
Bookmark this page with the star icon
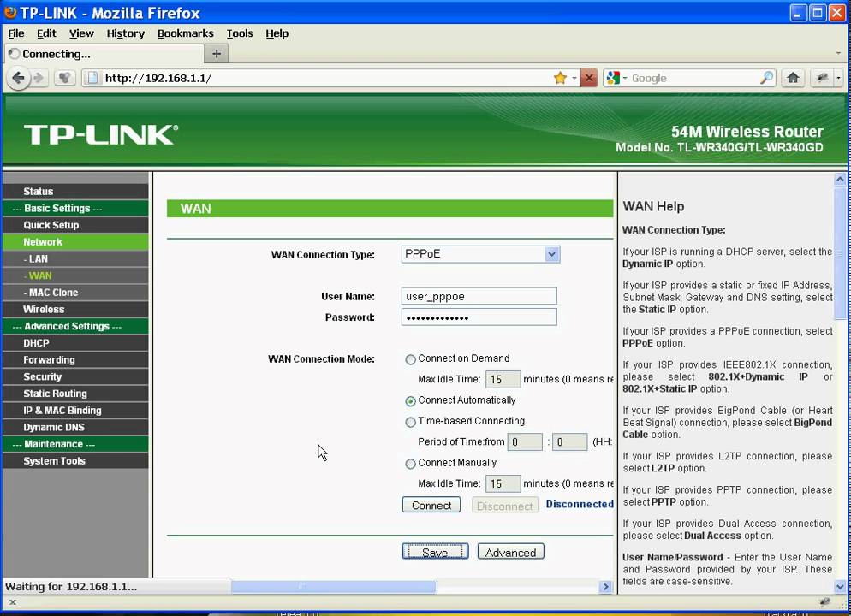coord(560,78)
